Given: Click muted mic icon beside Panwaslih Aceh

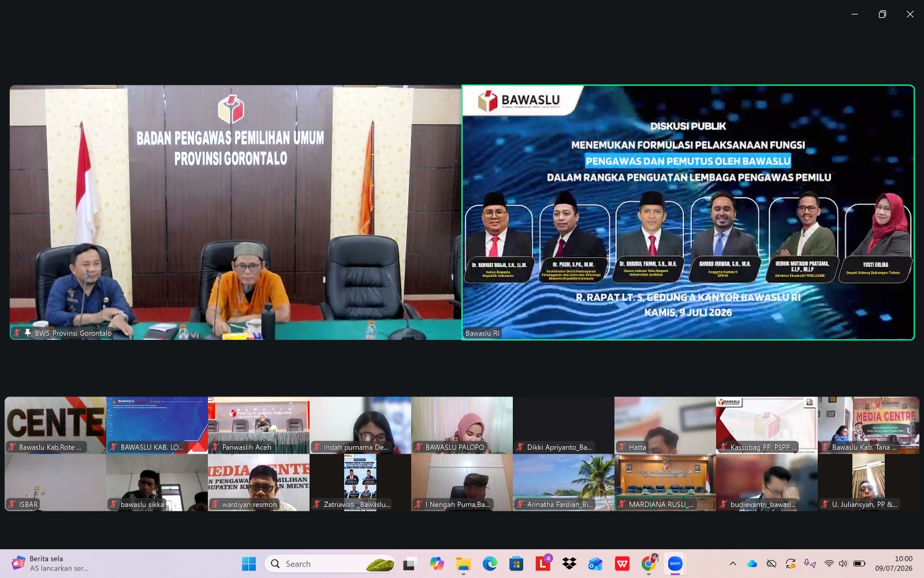Looking at the screenshot, I should click(215, 447).
